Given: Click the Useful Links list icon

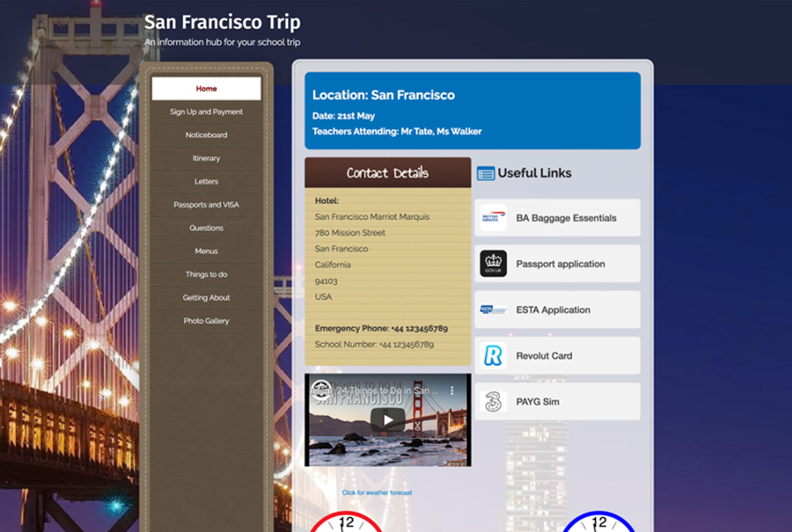Looking at the screenshot, I should click(x=486, y=173).
